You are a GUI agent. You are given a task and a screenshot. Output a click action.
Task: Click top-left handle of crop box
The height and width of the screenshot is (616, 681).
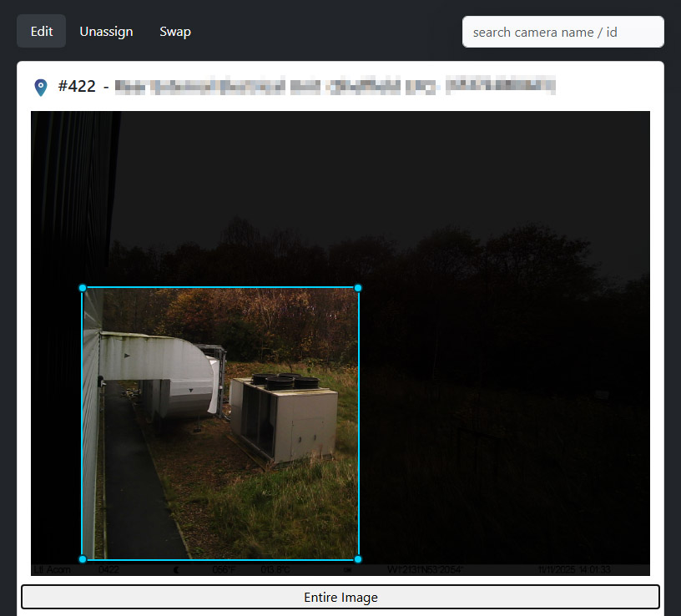pos(83,288)
